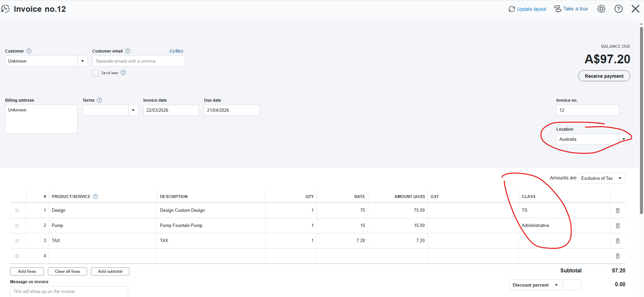The height and width of the screenshot is (297, 644).
Task: Tick the Send later checkbox
Action: pos(96,73)
